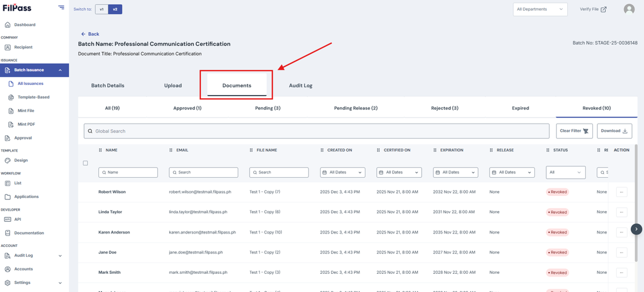This screenshot has height=292, width=644.
Task: Tick the select-all rows checkbox
Action: (85, 163)
